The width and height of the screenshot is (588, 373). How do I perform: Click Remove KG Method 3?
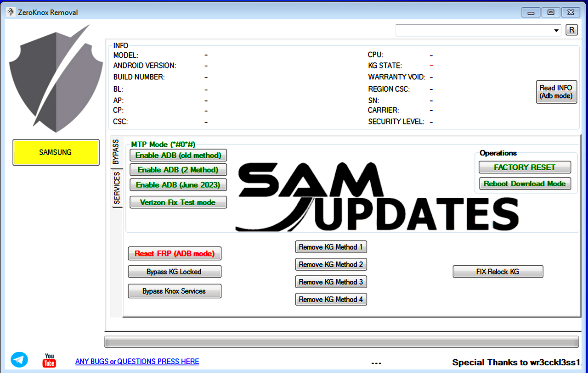pyautogui.click(x=331, y=282)
